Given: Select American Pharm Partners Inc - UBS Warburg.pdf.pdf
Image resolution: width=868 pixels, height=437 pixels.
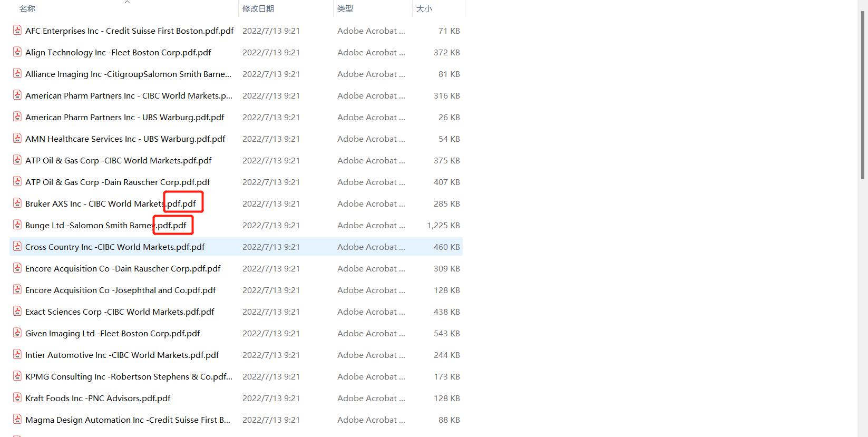Looking at the screenshot, I should pyautogui.click(x=125, y=117).
